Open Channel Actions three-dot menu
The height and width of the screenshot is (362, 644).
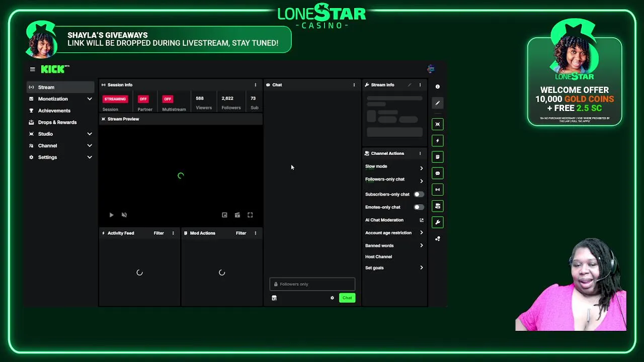tap(420, 153)
